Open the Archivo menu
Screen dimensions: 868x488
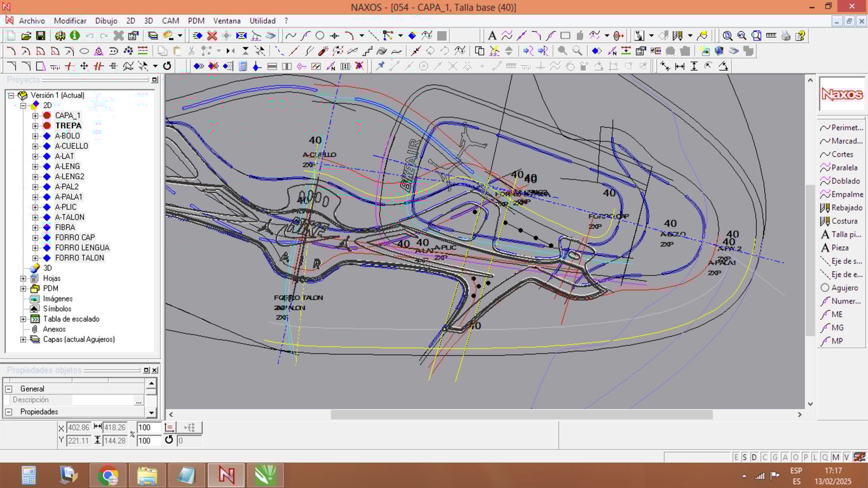point(32,21)
